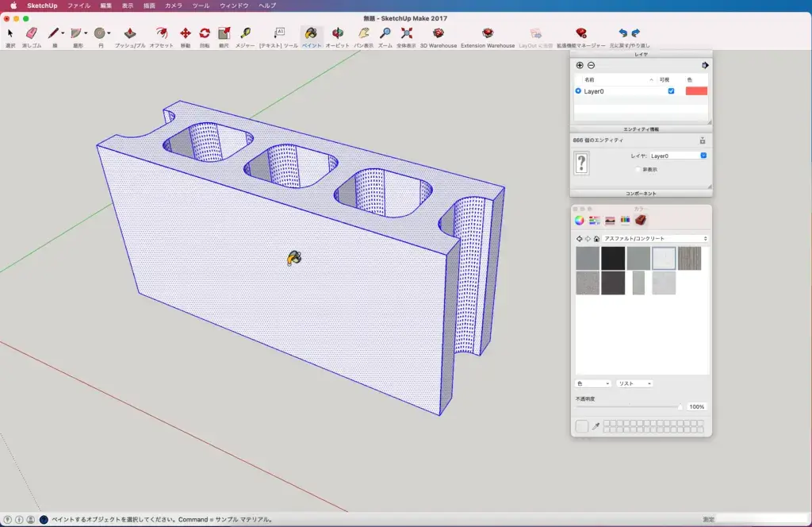The height and width of the screenshot is (527, 812).
Task: Choose the オフセット offset tool
Action: pos(162,33)
